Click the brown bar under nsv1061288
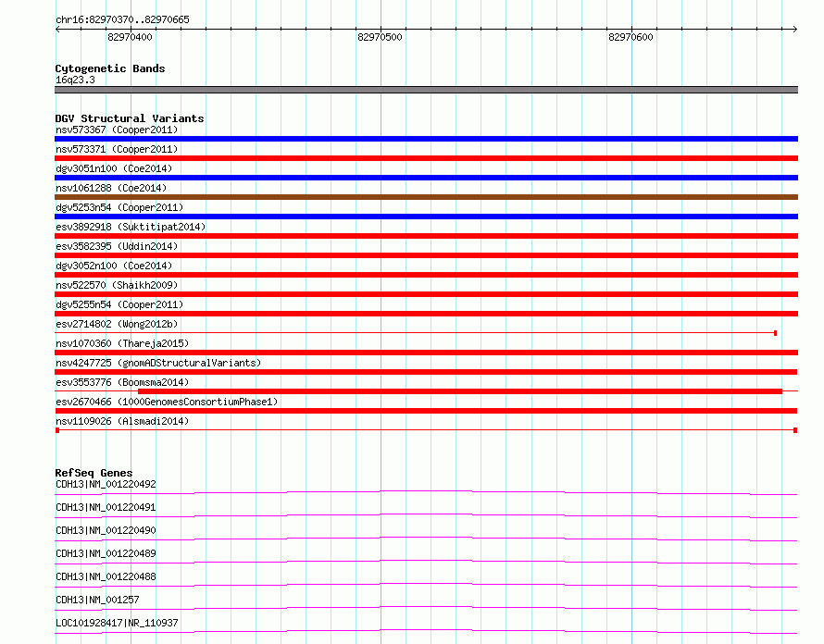824x644 pixels. pos(426,197)
